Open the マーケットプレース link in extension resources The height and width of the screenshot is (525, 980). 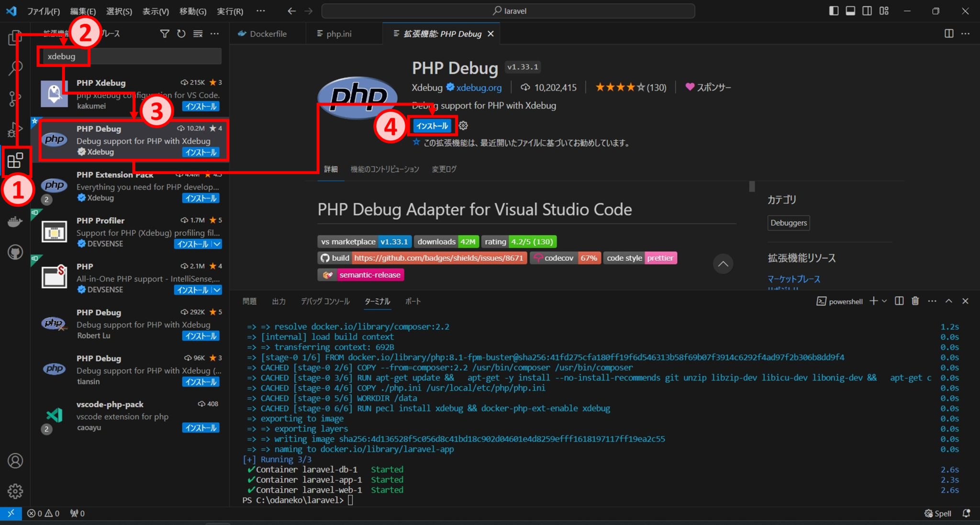pyautogui.click(x=793, y=279)
